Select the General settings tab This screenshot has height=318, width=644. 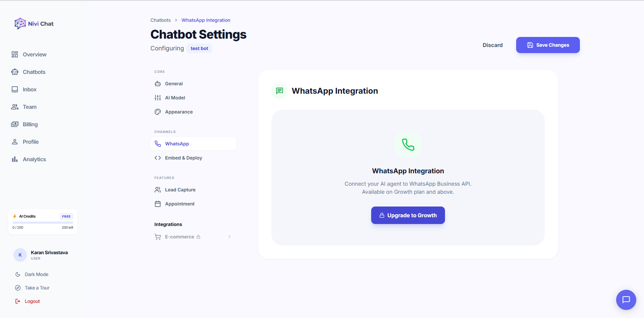(x=193, y=84)
